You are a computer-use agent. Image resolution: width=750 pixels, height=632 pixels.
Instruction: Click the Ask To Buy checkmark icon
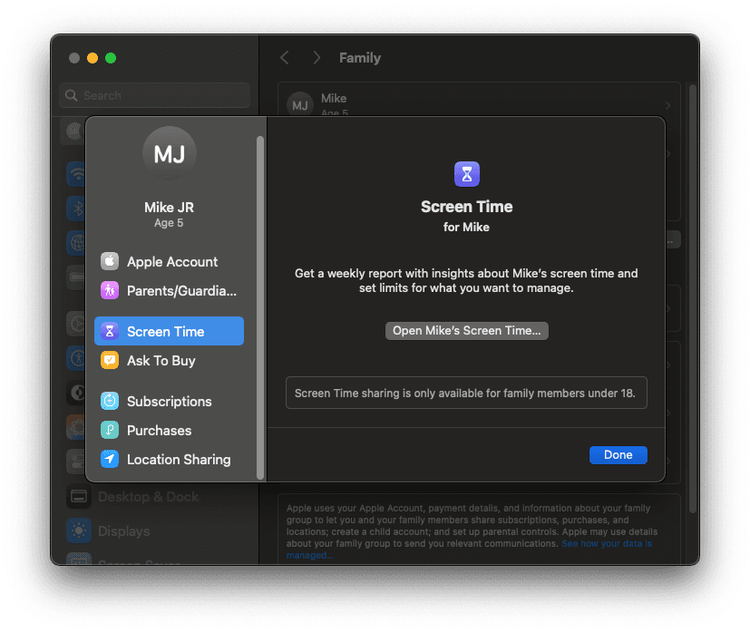[x=110, y=360]
